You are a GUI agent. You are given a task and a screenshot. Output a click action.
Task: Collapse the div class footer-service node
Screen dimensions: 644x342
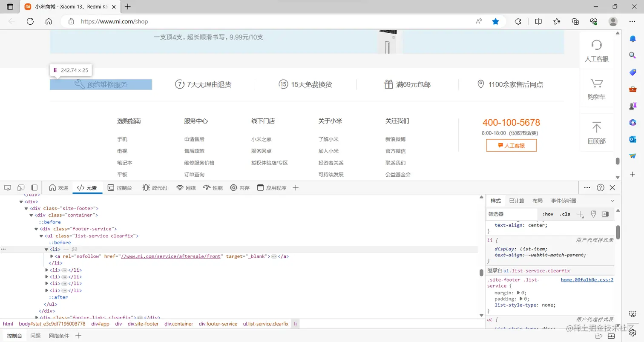(x=37, y=229)
